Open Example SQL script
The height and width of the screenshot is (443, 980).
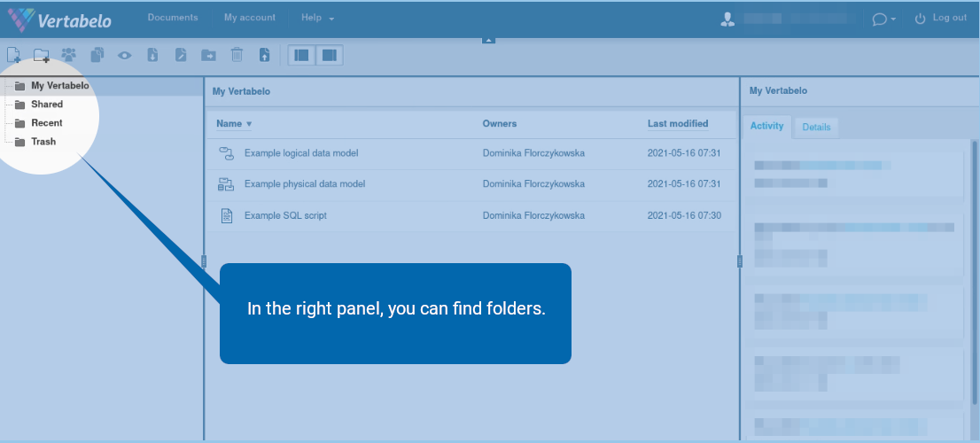285,215
